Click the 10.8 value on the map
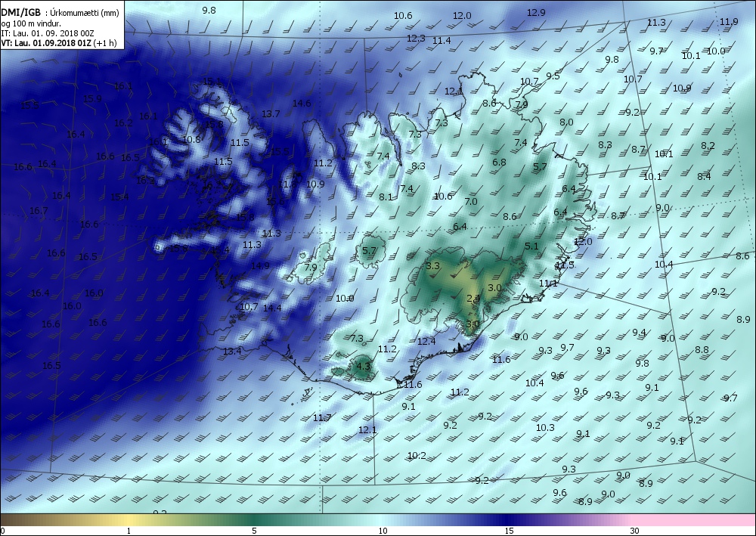This screenshot has width=756, height=536. (x=191, y=139)
